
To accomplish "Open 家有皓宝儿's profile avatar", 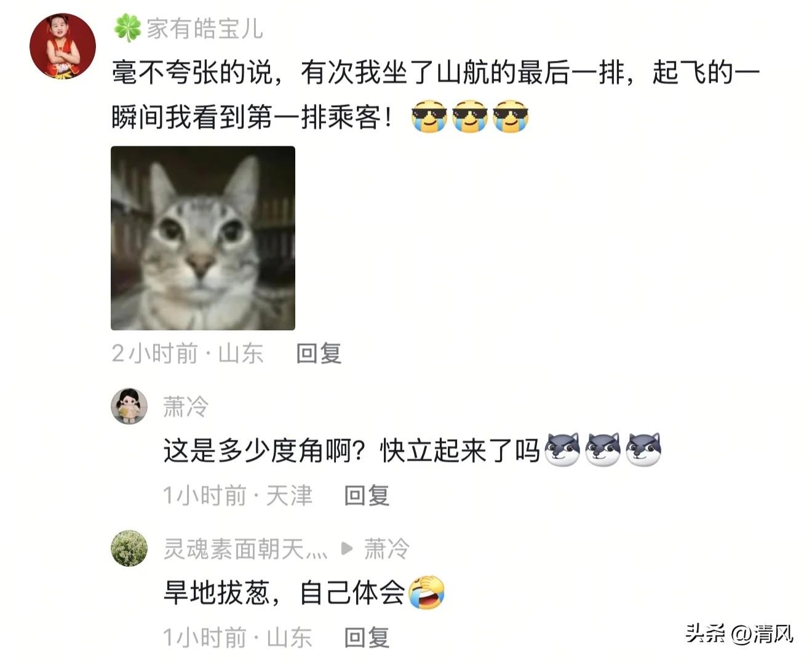I will click(63, 46).
